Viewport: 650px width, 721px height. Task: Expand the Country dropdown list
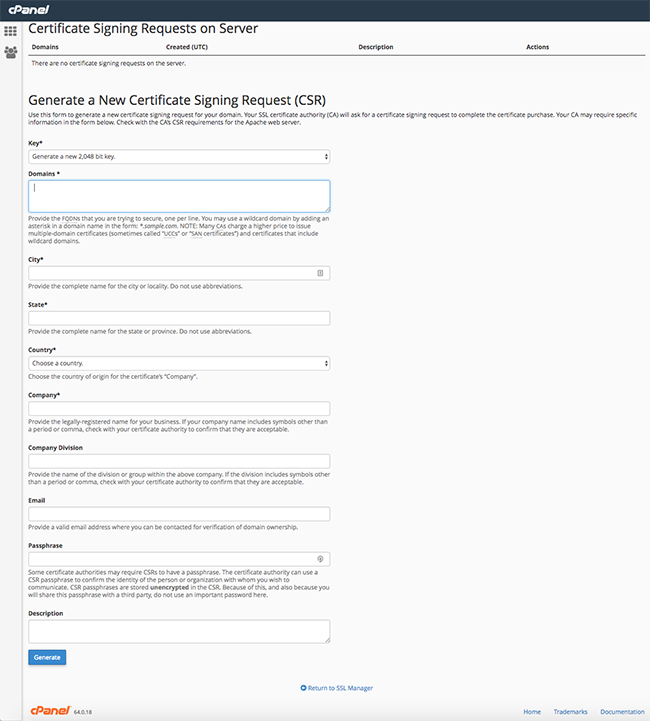[179, 363]
